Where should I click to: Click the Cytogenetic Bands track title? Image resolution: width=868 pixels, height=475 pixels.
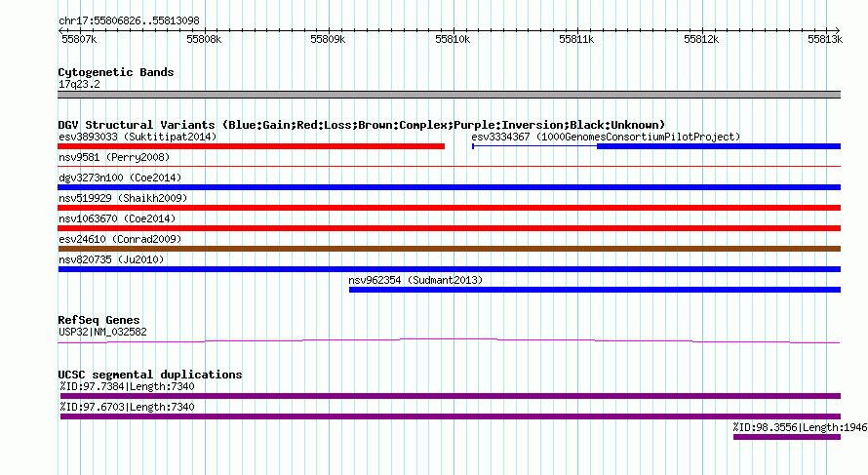point(116,72)
